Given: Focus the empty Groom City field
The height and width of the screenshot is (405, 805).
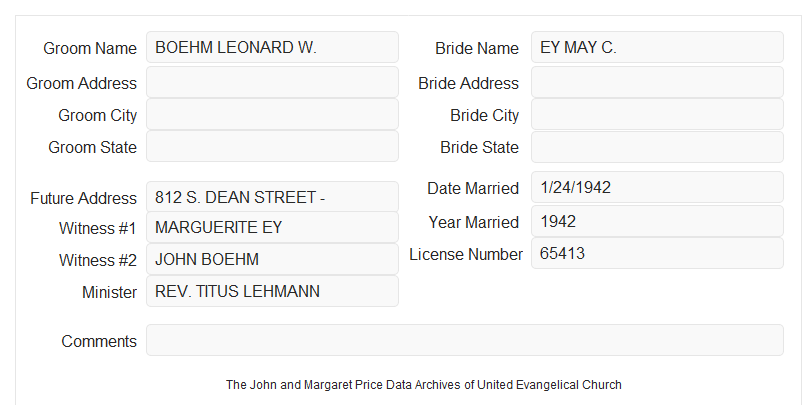Looking at the screenshot, I should [x=272, y=114].
